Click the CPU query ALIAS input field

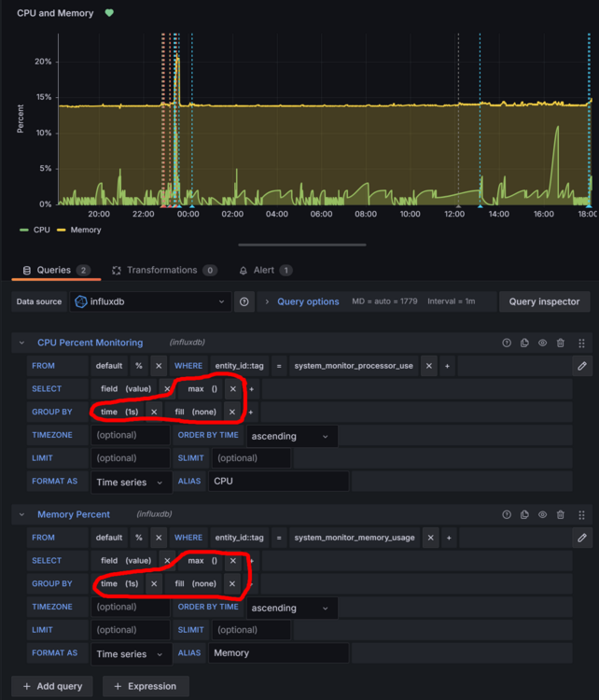point(278,482)
